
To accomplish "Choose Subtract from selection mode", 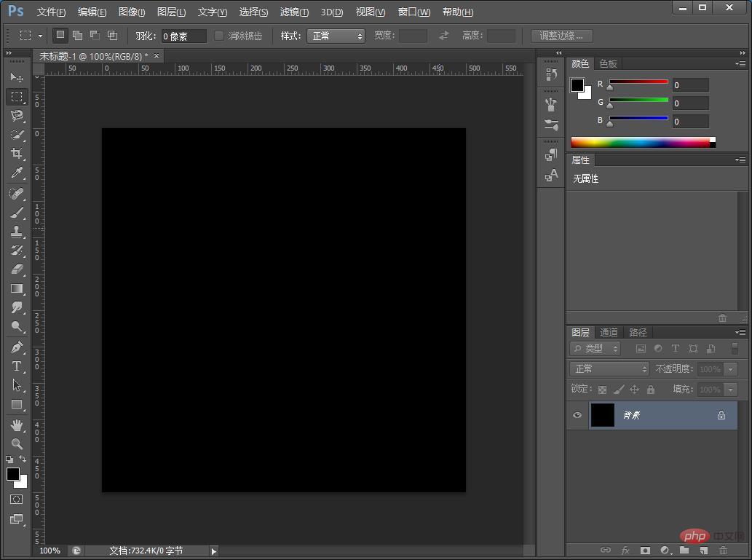I will click(95, 35).
